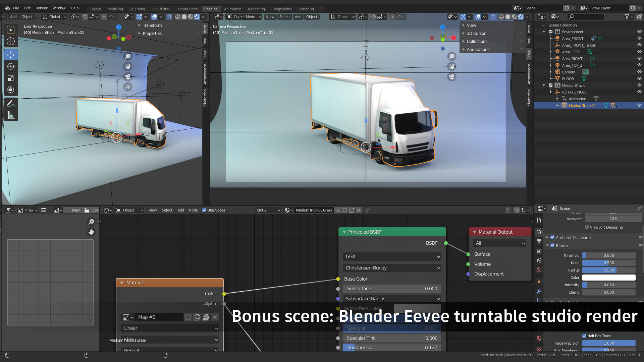Open the Sketchfab sidebar tab in the camera viewport

pyautogui.click(x=529, y=98)
